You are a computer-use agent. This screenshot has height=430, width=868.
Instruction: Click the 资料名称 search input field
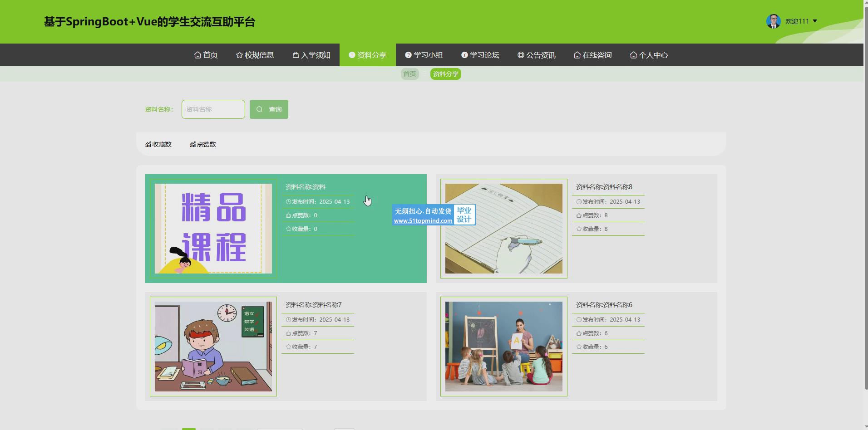213,109
